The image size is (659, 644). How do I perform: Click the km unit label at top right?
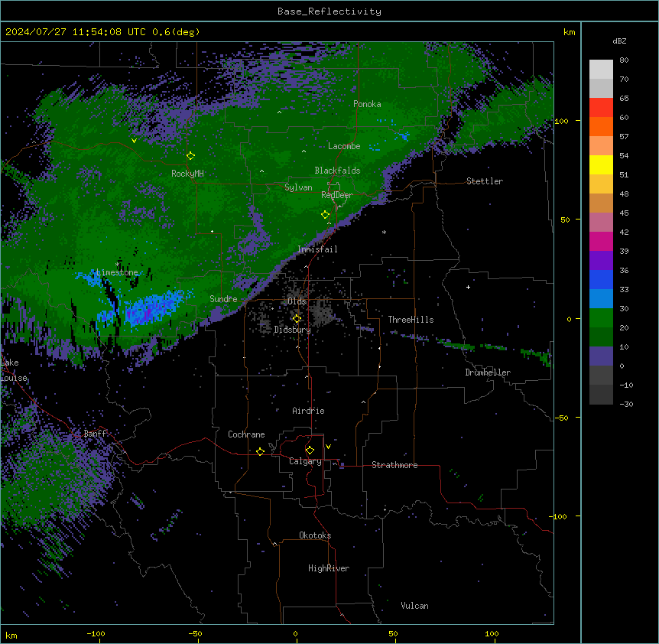[x=570, y=32]
